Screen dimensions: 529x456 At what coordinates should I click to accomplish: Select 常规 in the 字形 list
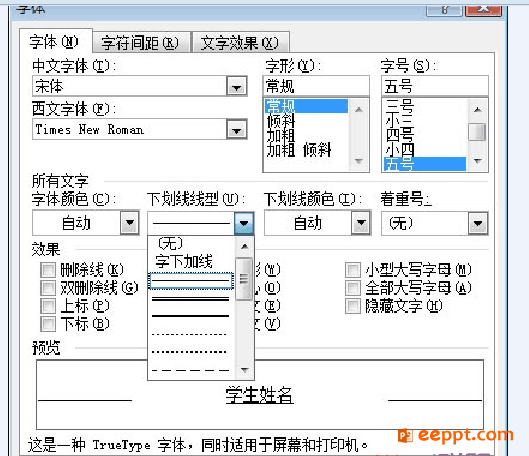306,106
